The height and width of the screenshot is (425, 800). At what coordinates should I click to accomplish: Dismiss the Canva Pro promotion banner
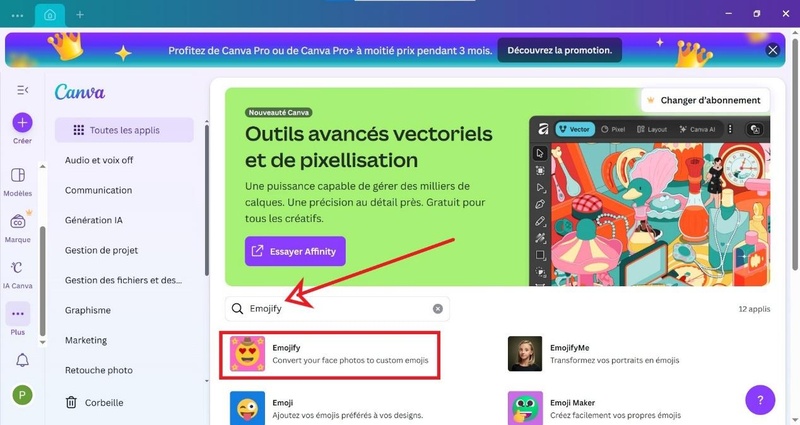pyautogui.click(x=773, y=50)
